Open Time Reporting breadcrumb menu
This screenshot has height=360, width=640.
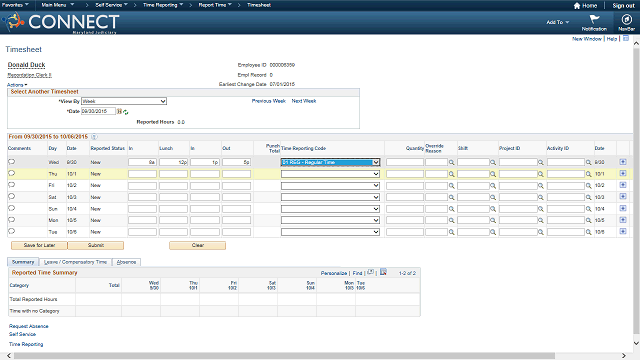(163, 5)
